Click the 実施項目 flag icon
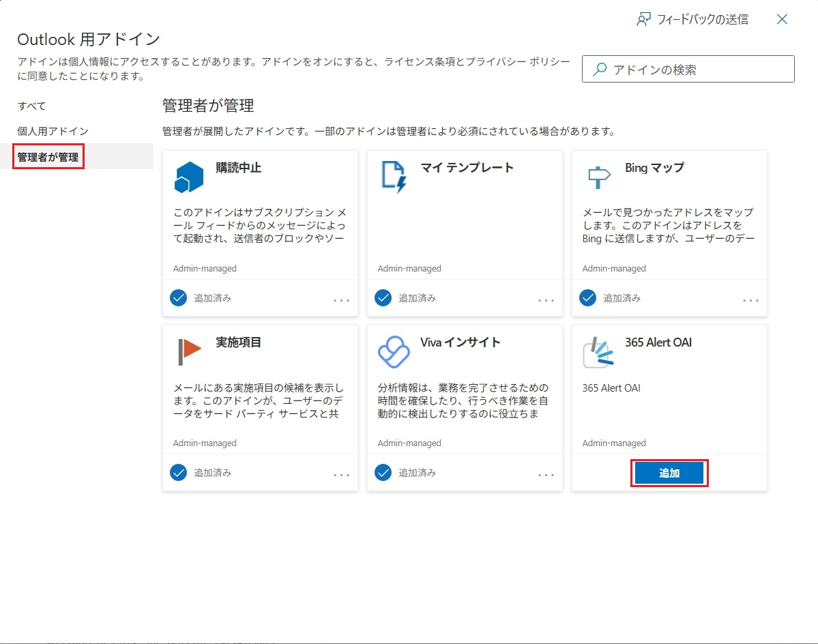Image resolution: width=818 pixels, height=644 pixels. point(189,351)
